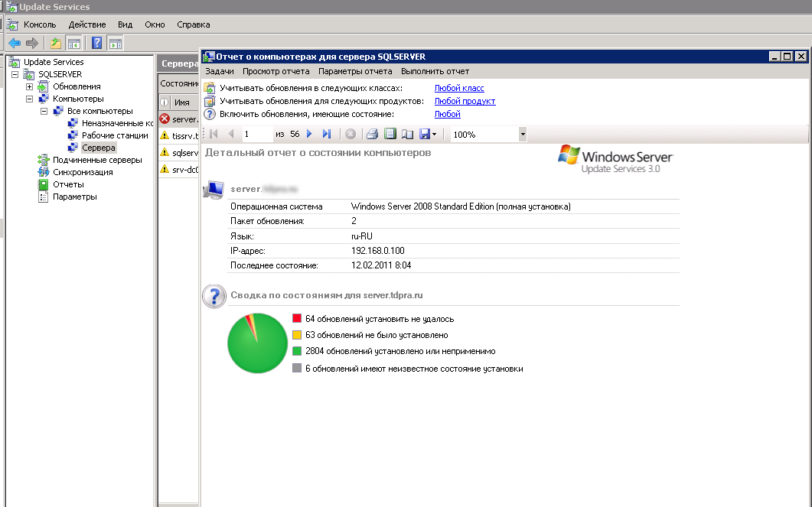Open the Действие menu in console

(87, 24)
